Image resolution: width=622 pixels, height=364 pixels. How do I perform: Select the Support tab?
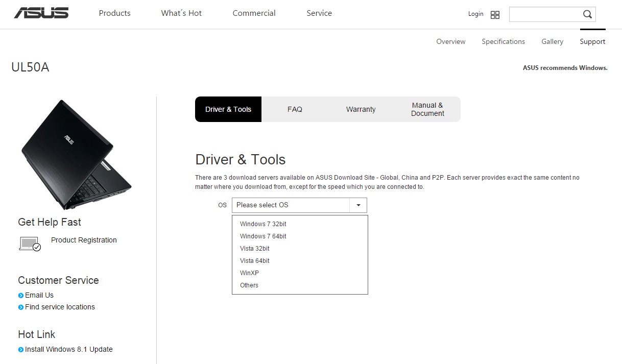(592, 42)
